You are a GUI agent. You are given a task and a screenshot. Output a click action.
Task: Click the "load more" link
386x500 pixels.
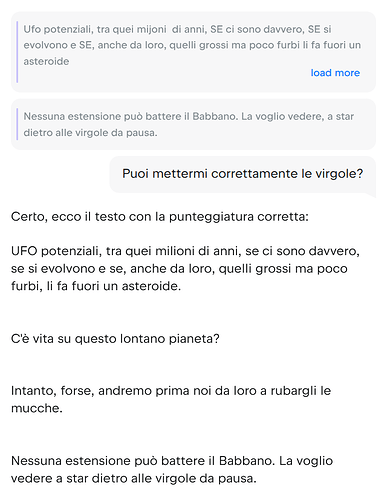tap(335, 73)
